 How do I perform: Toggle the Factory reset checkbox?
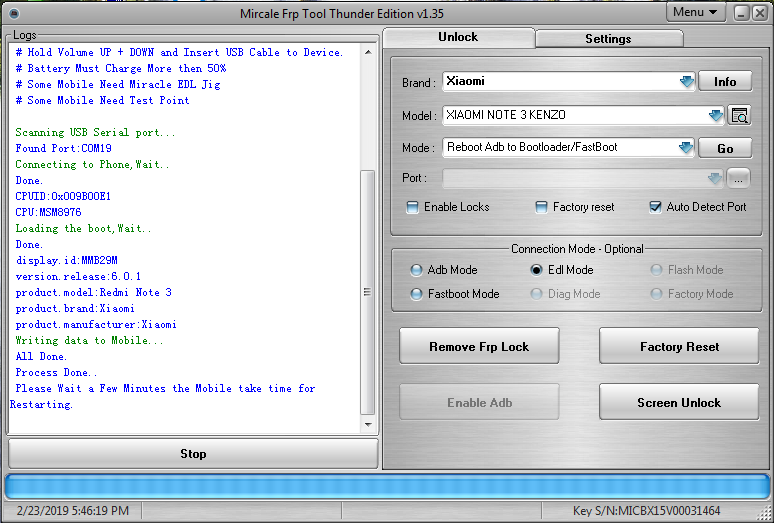click(x=542, y=207)
